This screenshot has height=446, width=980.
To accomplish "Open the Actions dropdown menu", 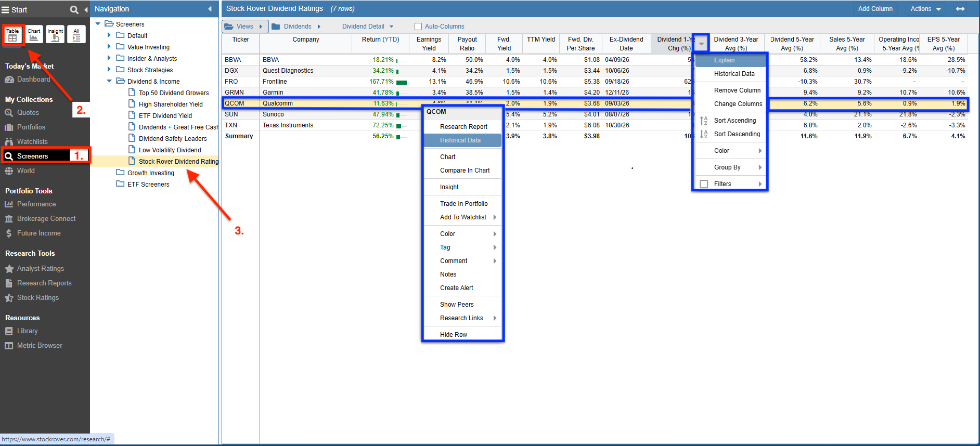I will pyautogui.click(x=926, y=9).
